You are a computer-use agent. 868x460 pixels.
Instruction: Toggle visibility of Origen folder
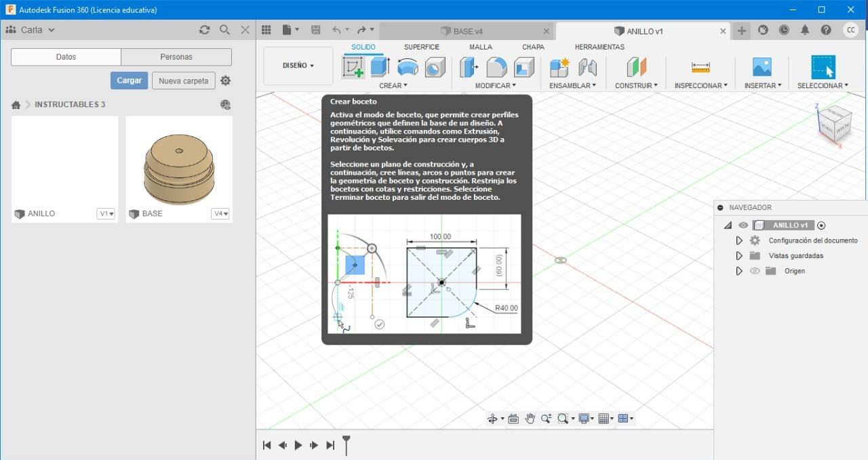(x=755, y=271)
